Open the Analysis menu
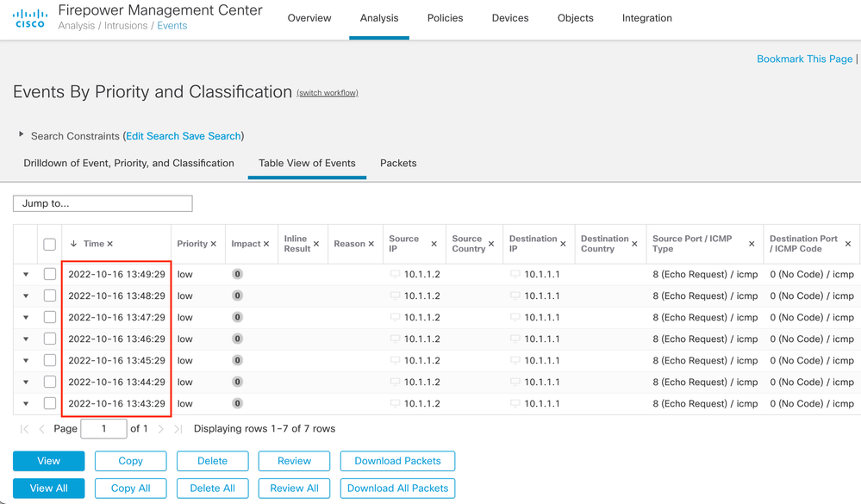 tap(379, 18)
